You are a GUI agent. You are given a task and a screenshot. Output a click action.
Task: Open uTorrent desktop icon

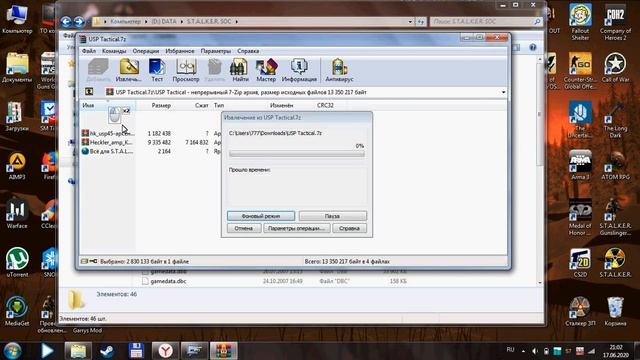(x=17, y=263)
